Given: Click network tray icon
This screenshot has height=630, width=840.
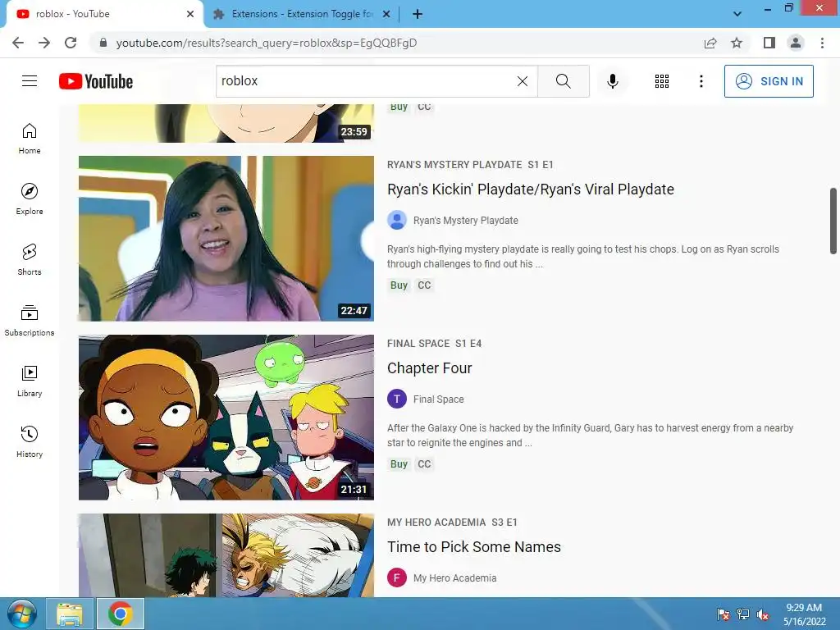Looking at the screenshot, I should 743,614.
